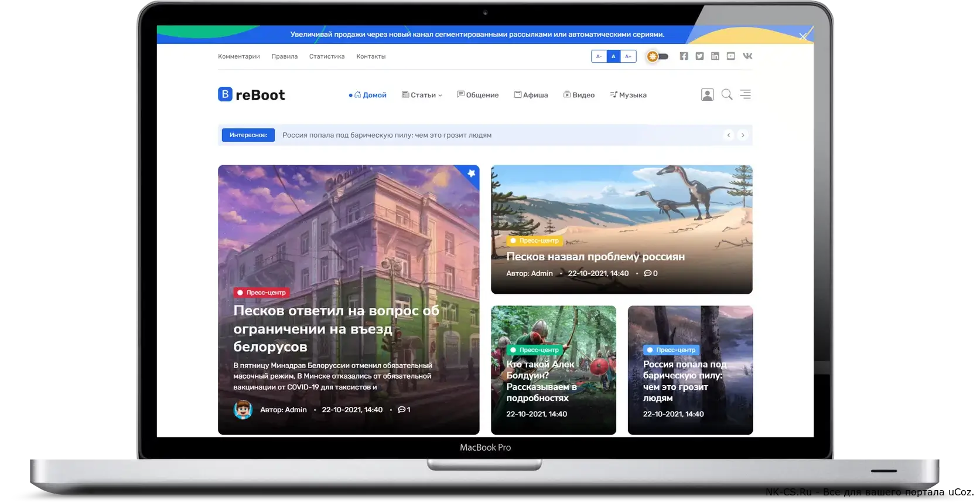Decrease font size with A- button

pyautogui.click(x=599, y=56)
